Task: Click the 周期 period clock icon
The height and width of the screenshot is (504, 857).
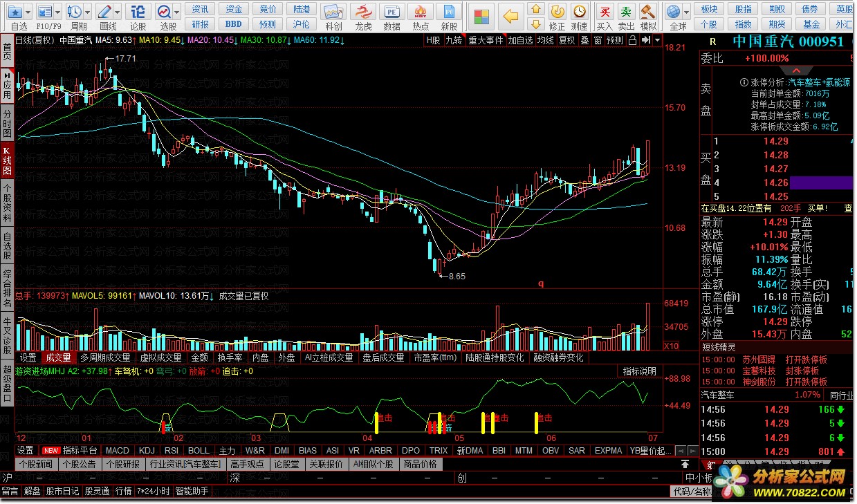Action: coord(74,11)
